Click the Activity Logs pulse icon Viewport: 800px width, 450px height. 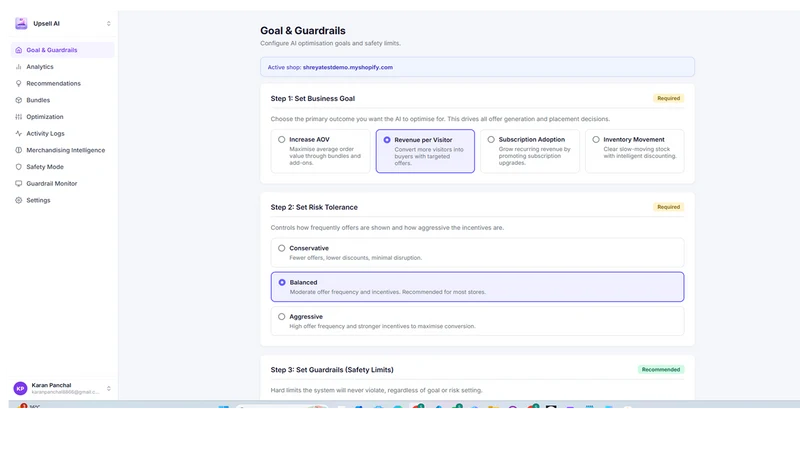18,133
